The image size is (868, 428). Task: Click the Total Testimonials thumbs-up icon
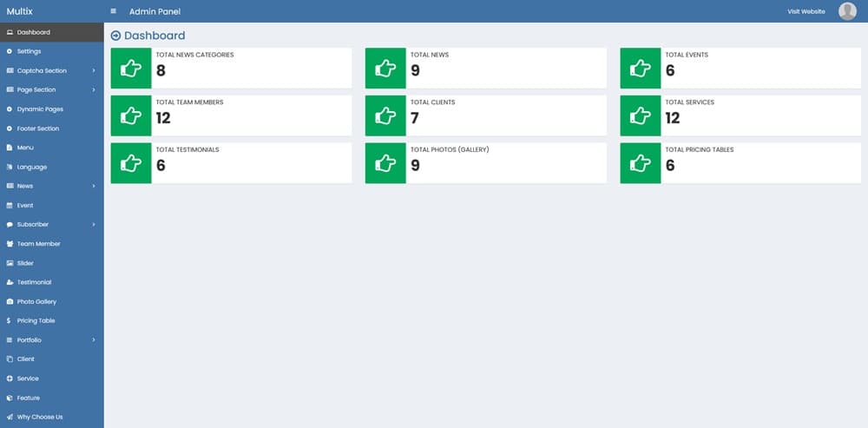pos(131,163)
